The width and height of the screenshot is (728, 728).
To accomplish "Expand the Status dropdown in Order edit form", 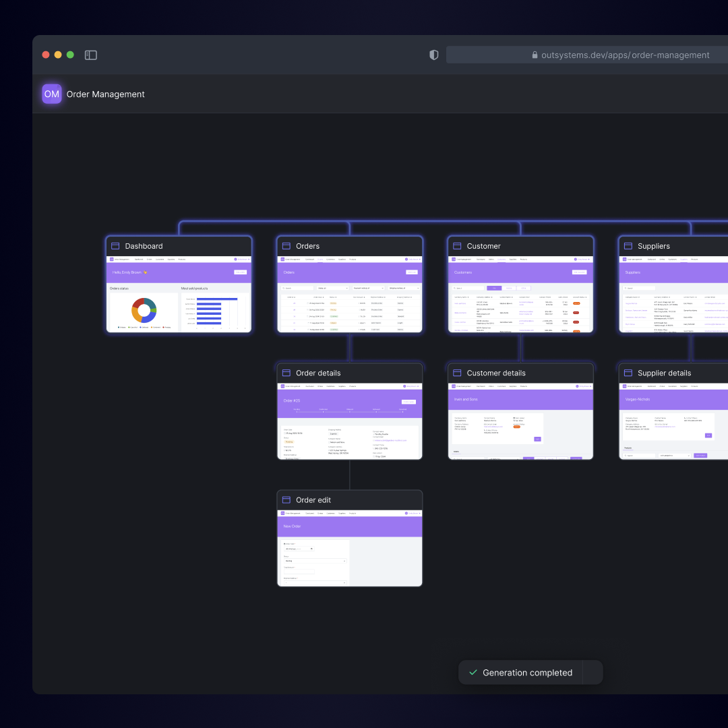I will coord(315,561).
